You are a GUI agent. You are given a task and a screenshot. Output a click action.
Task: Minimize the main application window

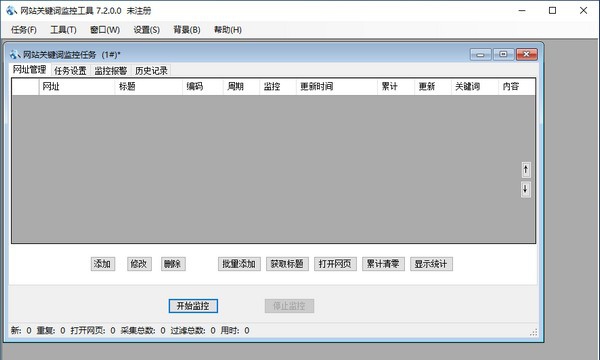pos(522,11)
